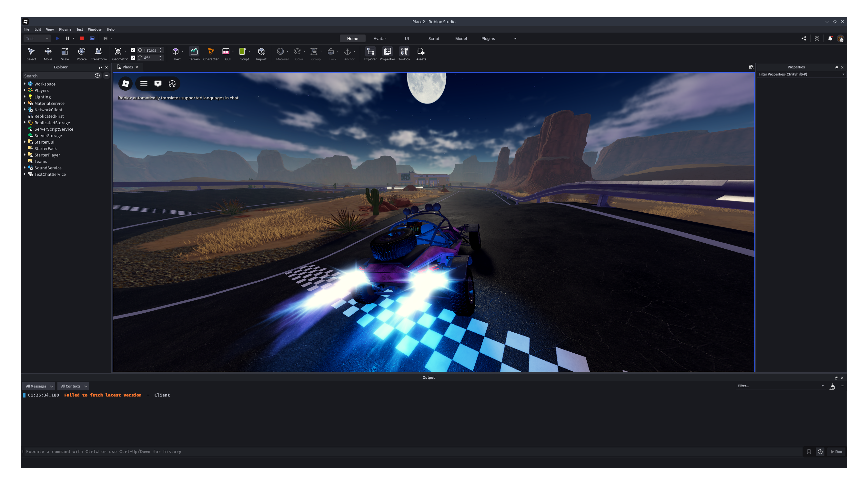
Task: Open the Window menu
Action: [x=95, y=29]
